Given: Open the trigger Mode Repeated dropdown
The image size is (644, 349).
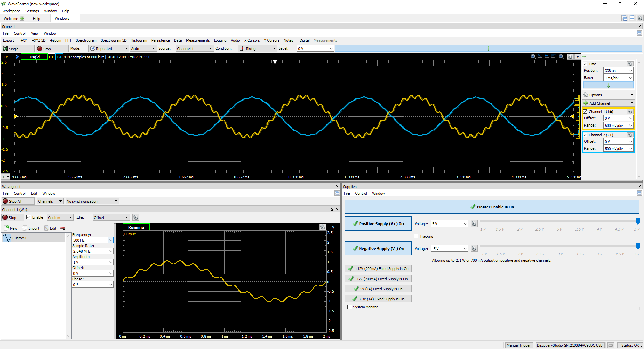Looking at the screenshot, I should click(x=109, y=49).
